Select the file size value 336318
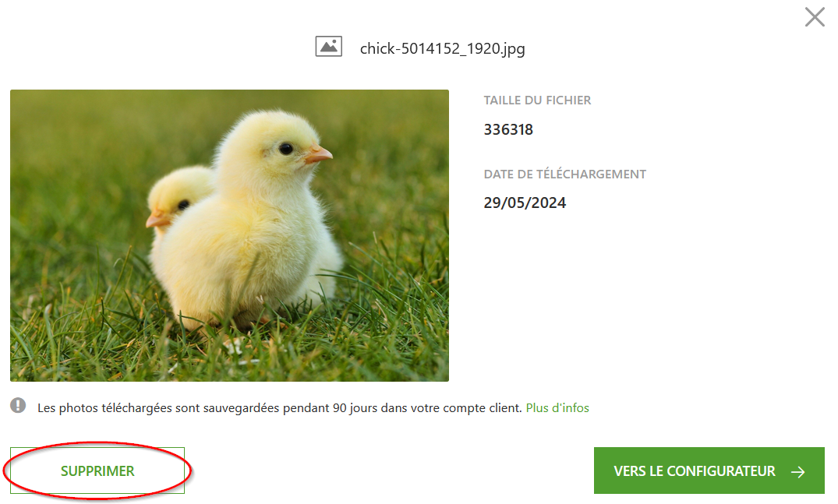Image resolution: width=838 pixels, height=504 pixels. click(x=508, y=130)
